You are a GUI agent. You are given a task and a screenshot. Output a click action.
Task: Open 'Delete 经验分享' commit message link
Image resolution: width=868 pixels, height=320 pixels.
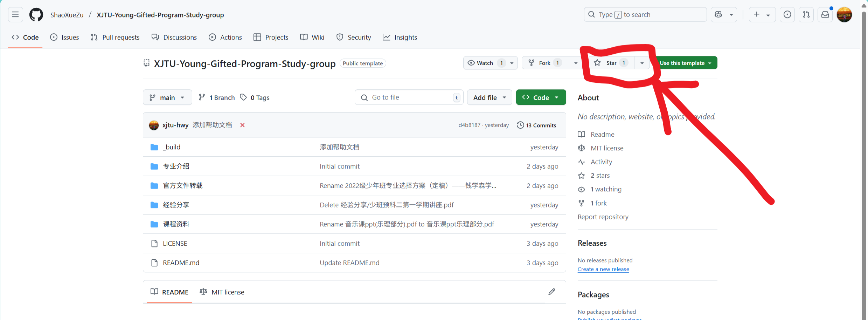[x=387, y=205]
